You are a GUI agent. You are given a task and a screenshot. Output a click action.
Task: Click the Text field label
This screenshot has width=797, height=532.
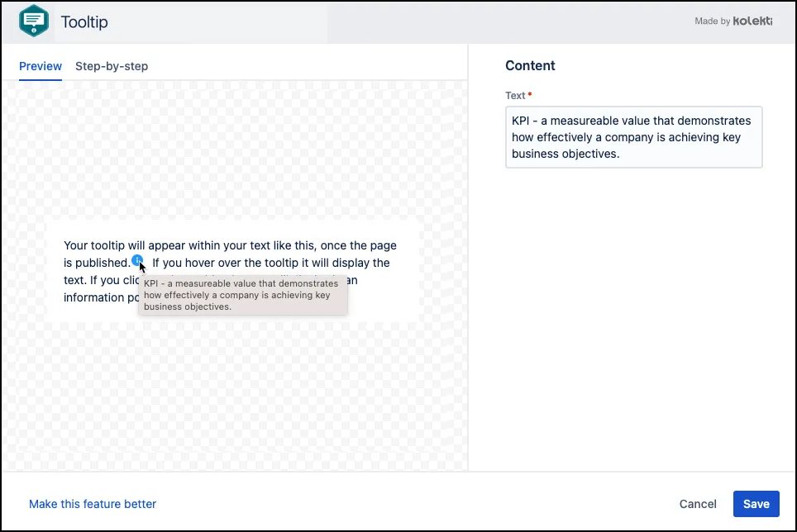pos(515,96)
